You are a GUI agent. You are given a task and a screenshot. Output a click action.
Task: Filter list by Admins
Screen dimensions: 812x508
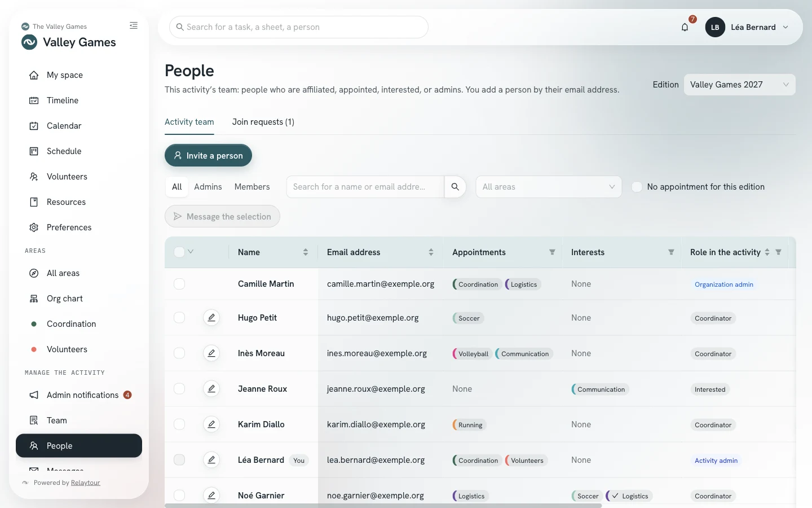point(208,187)
